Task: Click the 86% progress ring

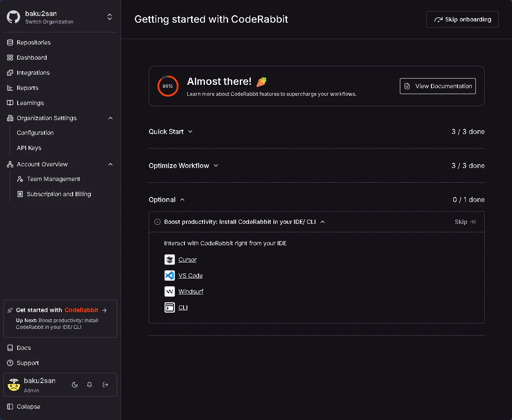Action: [168, 86]
